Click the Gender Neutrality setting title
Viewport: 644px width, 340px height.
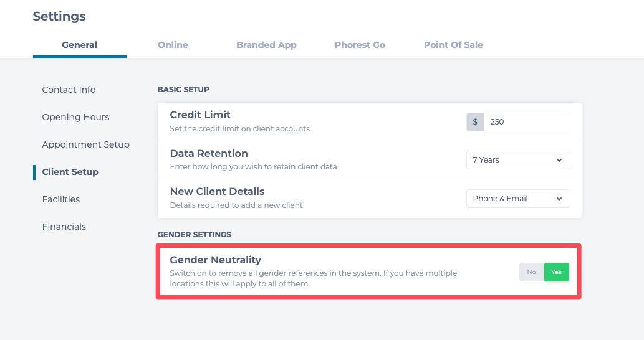[x=215, y=260]
